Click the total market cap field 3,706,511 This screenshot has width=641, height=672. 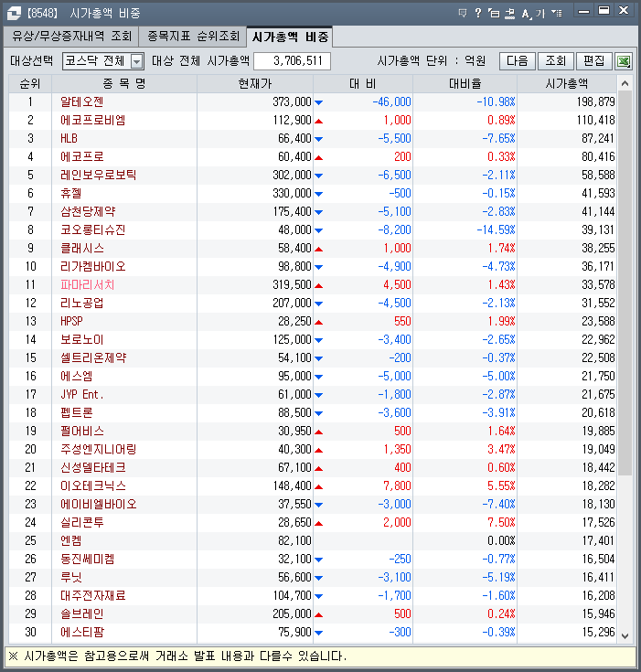(292, 61)
